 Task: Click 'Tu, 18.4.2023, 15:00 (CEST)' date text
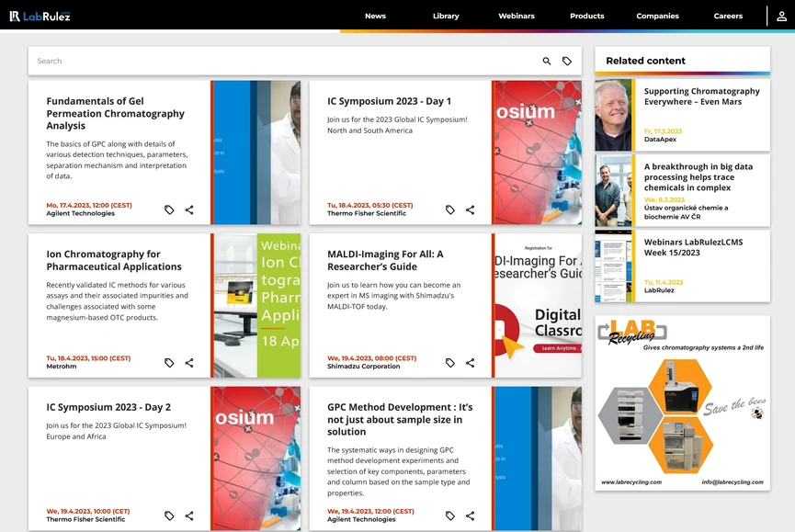click(89, 358)
